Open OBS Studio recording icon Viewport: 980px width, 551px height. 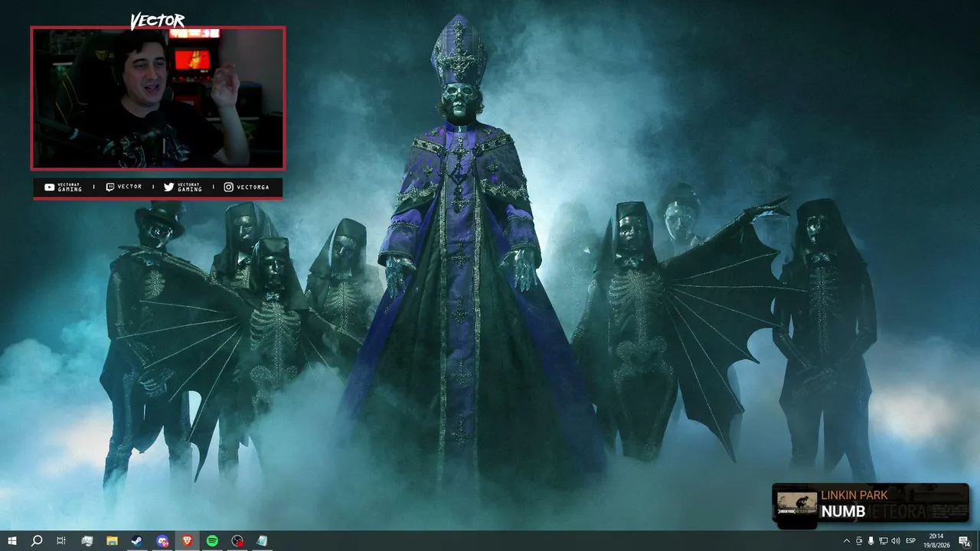pyautogui.click(x=237, y=541)
